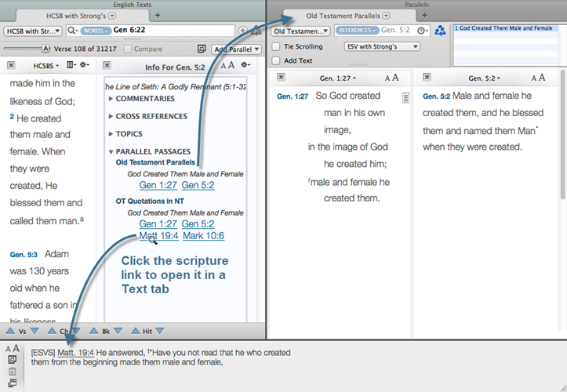Click the history clock icon beside Gen. 5:2
This screenshot has height=392, width=567.
423,31
